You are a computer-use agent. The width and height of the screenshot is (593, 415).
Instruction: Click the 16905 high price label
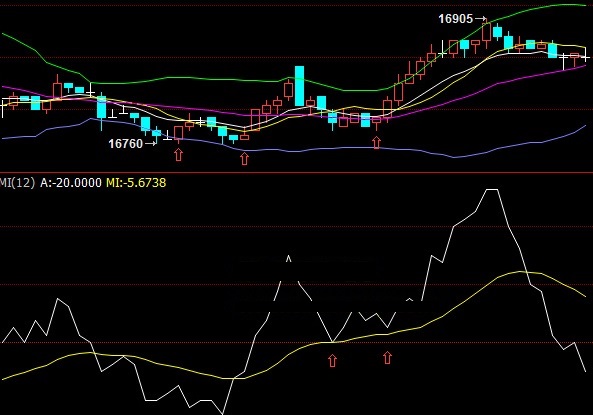455,19
